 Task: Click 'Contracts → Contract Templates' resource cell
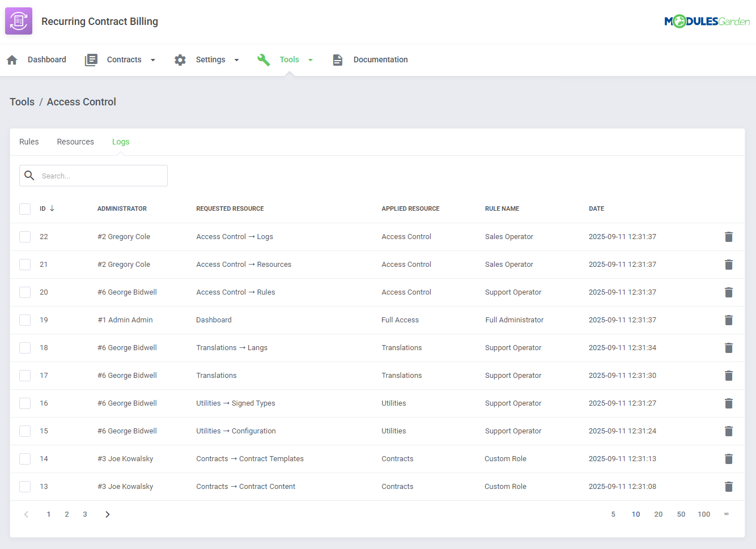250,459
